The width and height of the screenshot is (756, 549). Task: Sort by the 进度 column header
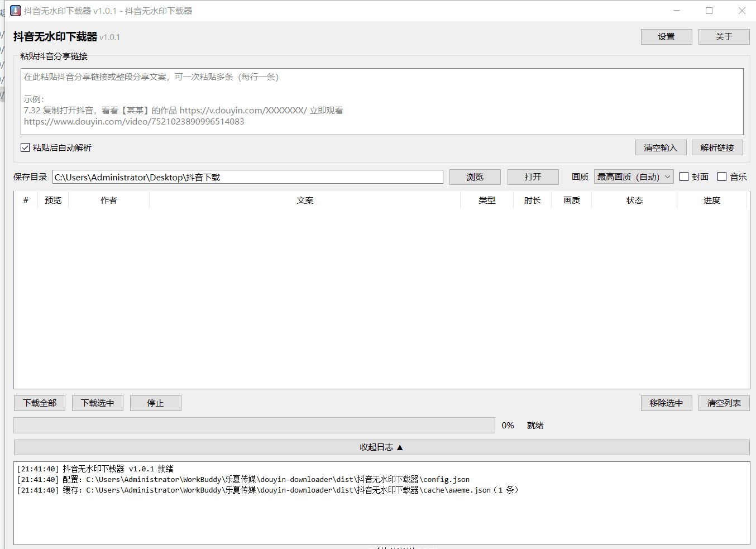712,200
